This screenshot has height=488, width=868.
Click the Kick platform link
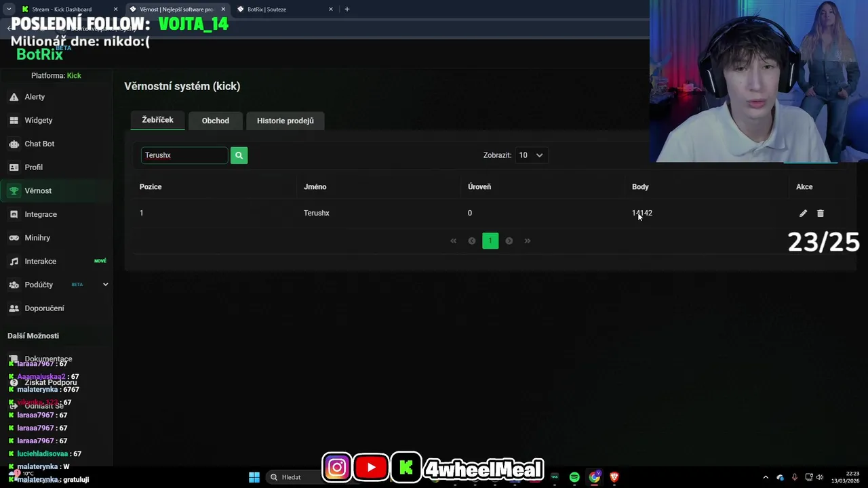point(74,76)
